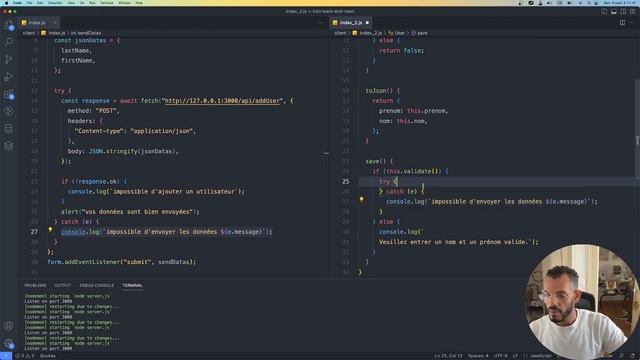Click 'sendDatas' breadcrumb in left editor

tap(89, 33)
